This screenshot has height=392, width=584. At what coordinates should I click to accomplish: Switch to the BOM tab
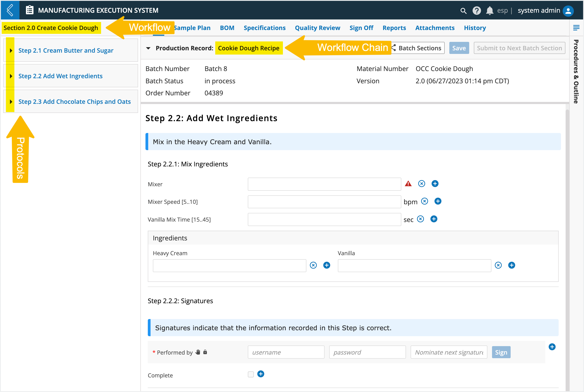click(227, 28)
